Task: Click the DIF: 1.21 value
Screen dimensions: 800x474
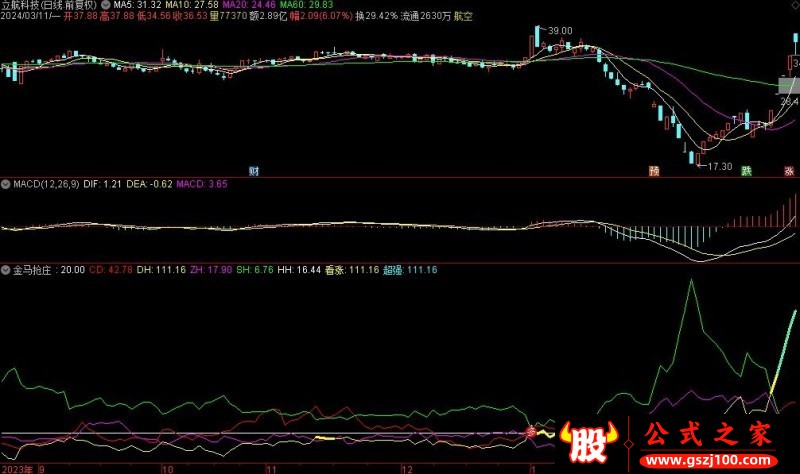Action: click(x=103, y=184)
